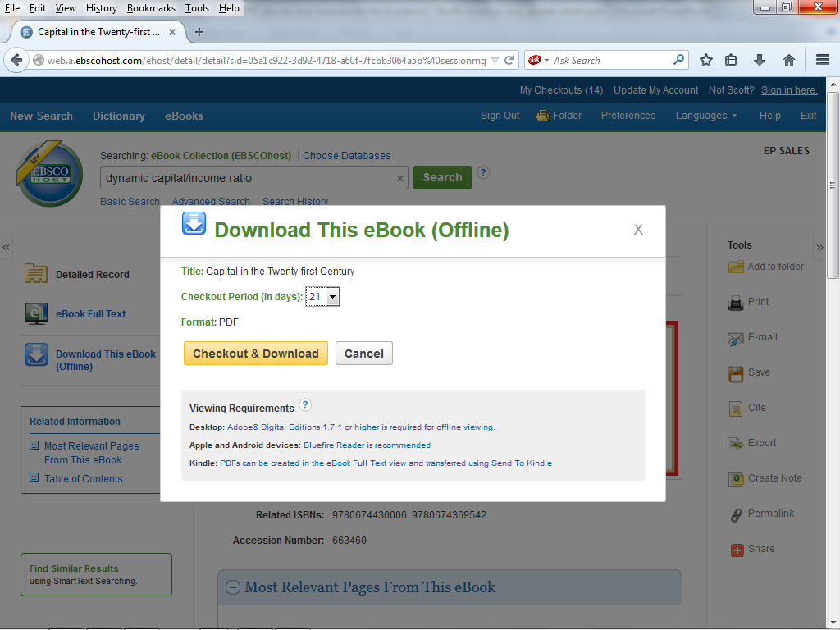Click the Create Note icon
The width and height of the screenshot is (840, 630).
click(x=736, y=479)
